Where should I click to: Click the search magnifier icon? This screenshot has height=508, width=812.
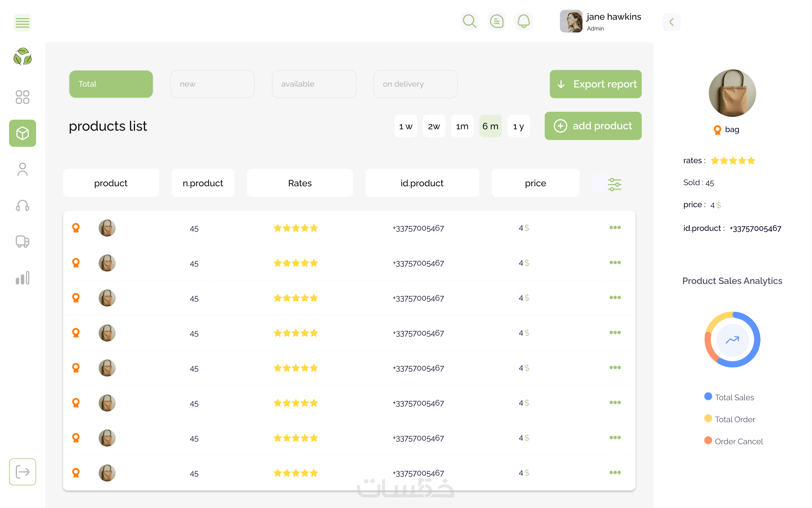[x=470, y=21]
